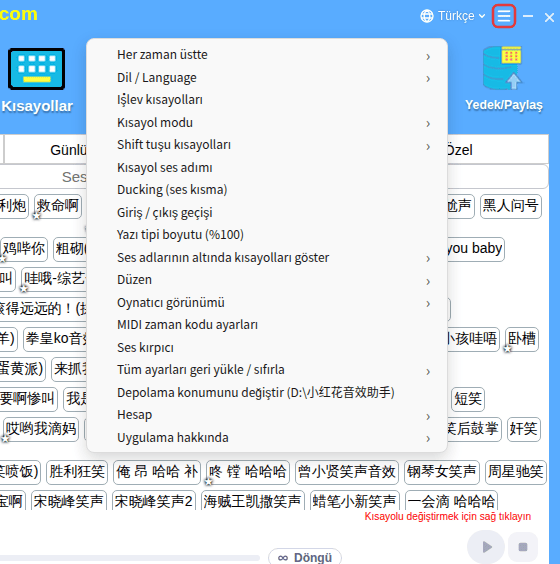Click the playback progress slider bar
Screen dimensions: 560x564
(129, 558)
